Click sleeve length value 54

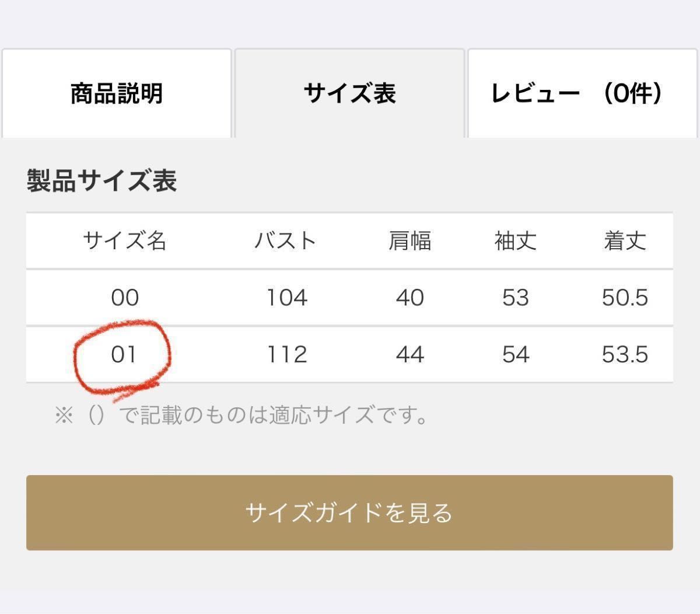click(516, 354)
